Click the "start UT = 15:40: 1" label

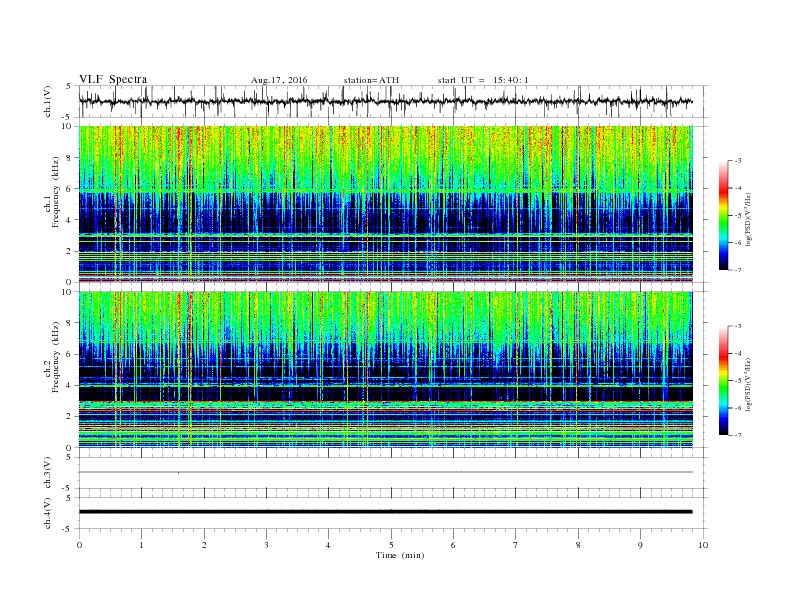pyautogui.click(x=483, y=80)
